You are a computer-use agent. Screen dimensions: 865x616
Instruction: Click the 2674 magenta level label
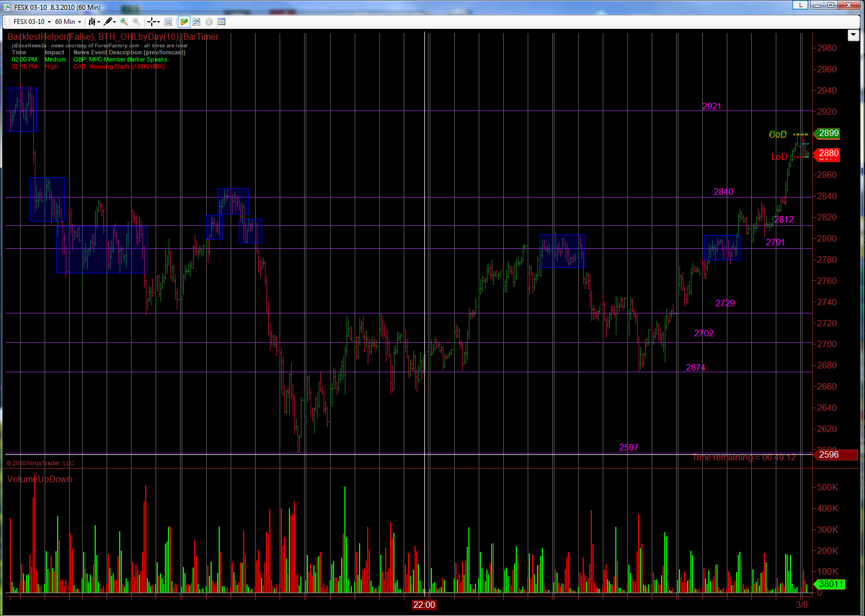click(695, 368)
